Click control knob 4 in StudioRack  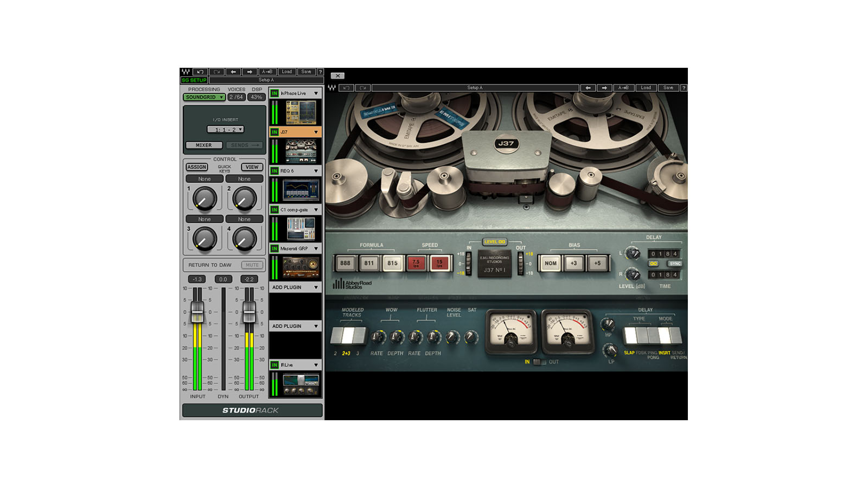click(244, 239)
